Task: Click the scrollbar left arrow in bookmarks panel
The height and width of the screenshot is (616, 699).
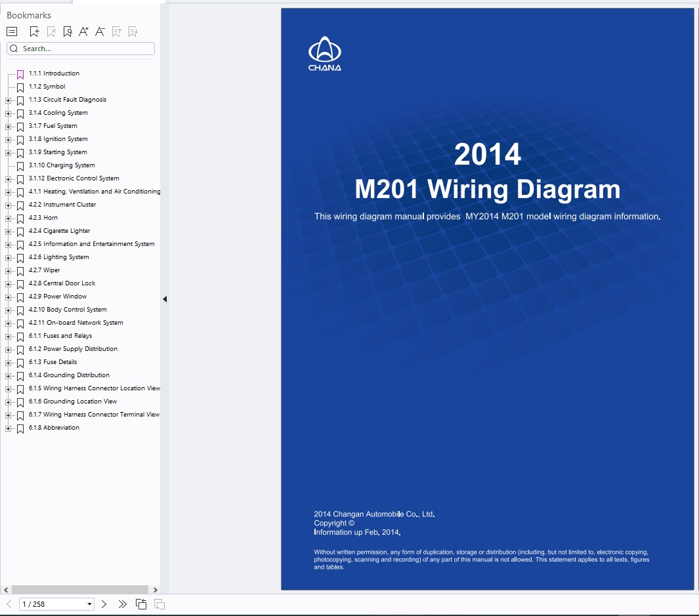Action: coord(6,590)
